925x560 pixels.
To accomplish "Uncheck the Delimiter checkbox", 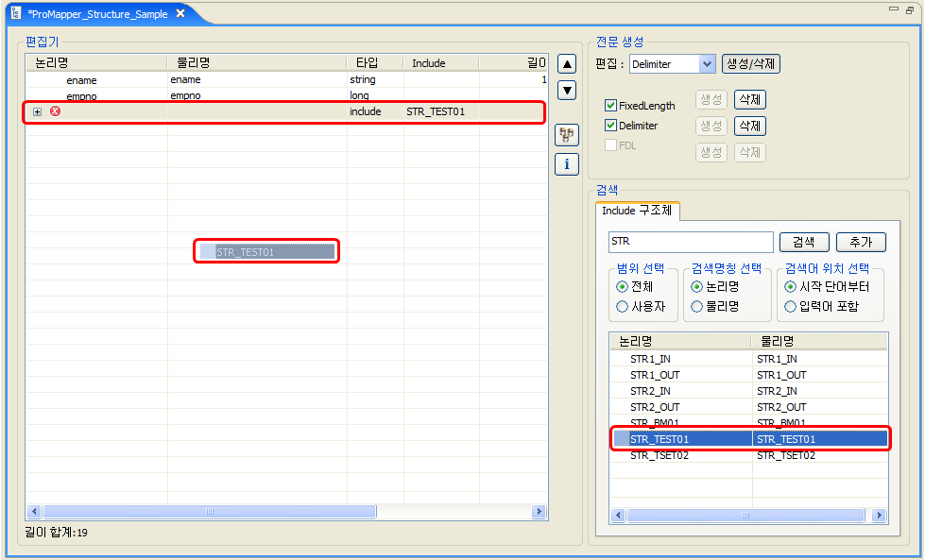I will point(609,126).
